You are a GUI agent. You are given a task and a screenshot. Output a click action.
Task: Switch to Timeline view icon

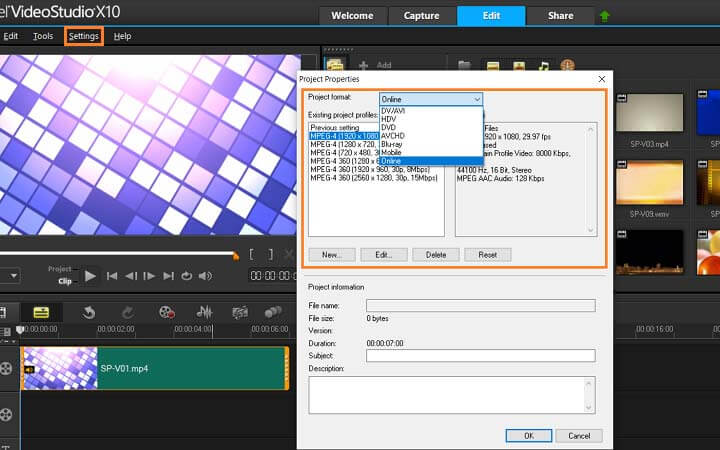(x=41, y=313)
